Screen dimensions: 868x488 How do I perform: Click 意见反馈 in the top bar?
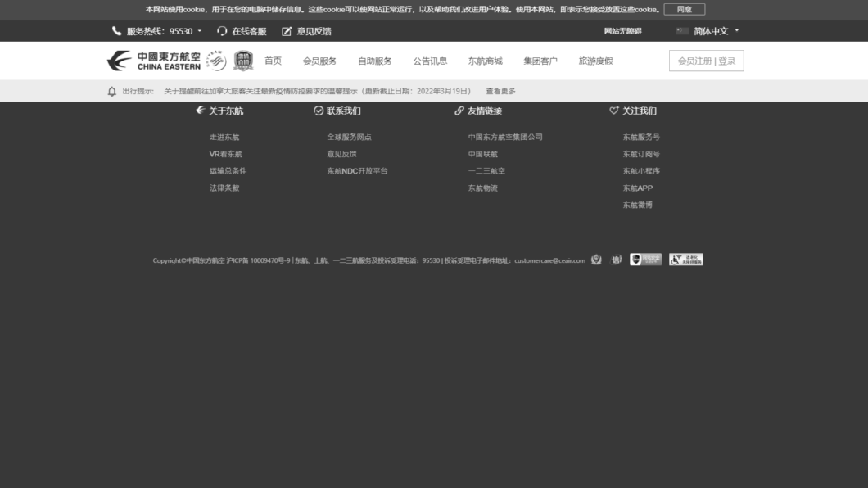314,32
